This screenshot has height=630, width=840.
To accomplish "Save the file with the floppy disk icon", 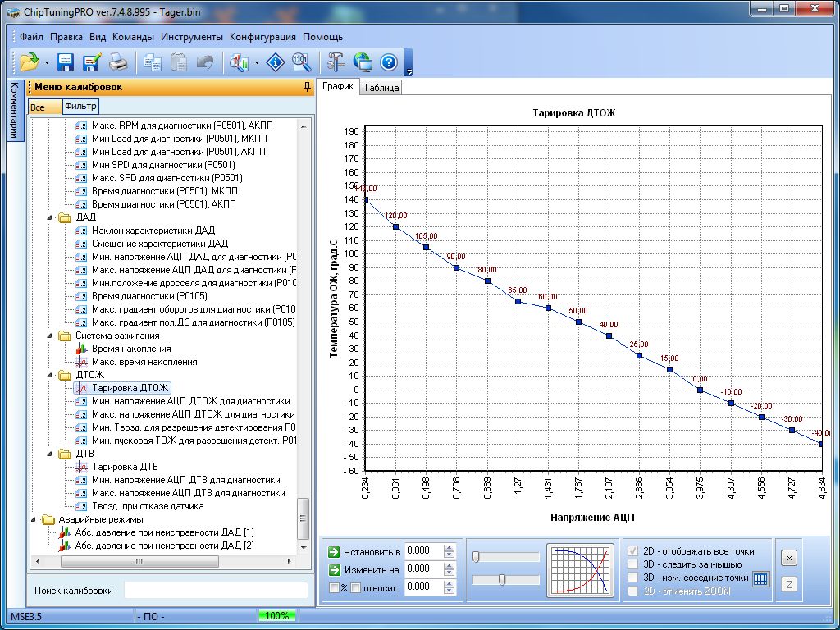I will pyautogui.click(x=66, y=62).
